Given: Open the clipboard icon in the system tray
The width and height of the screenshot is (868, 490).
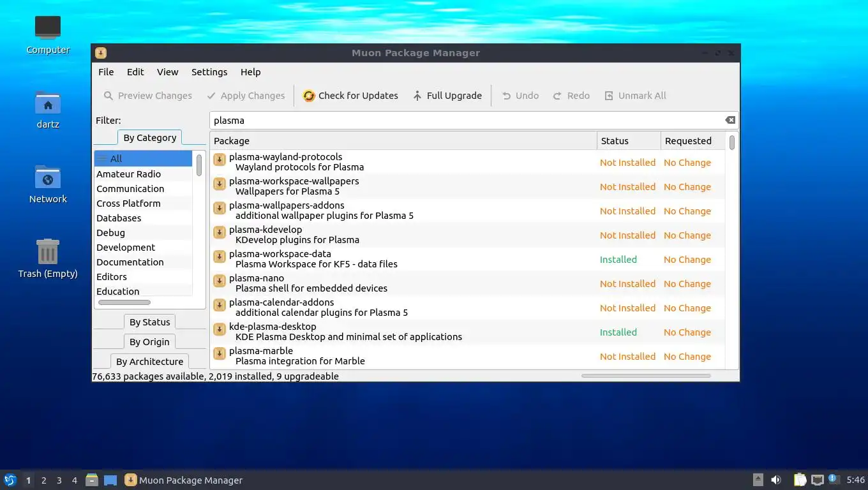Looking at the screenshot, I should [800, 480].
